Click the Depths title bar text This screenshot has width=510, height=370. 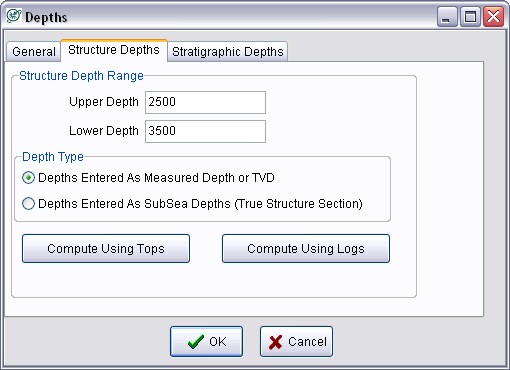(46, 17)
